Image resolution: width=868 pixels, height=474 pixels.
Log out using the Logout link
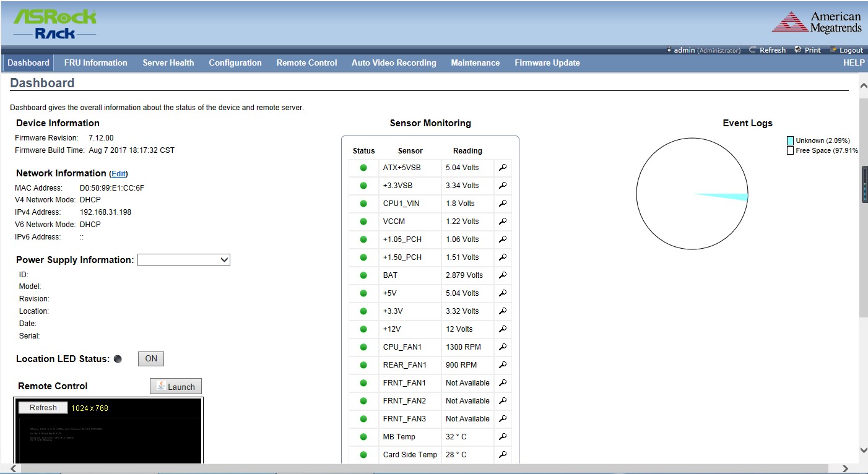(x=846, y=50)
